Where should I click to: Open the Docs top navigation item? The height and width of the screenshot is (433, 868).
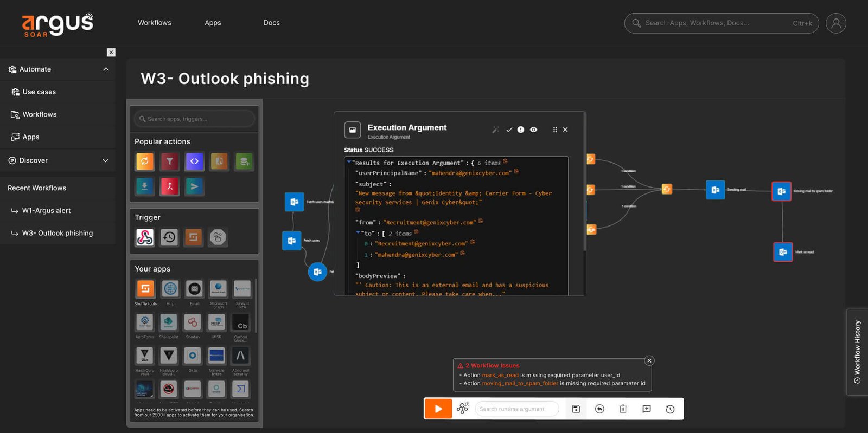[x=272, y=23]
